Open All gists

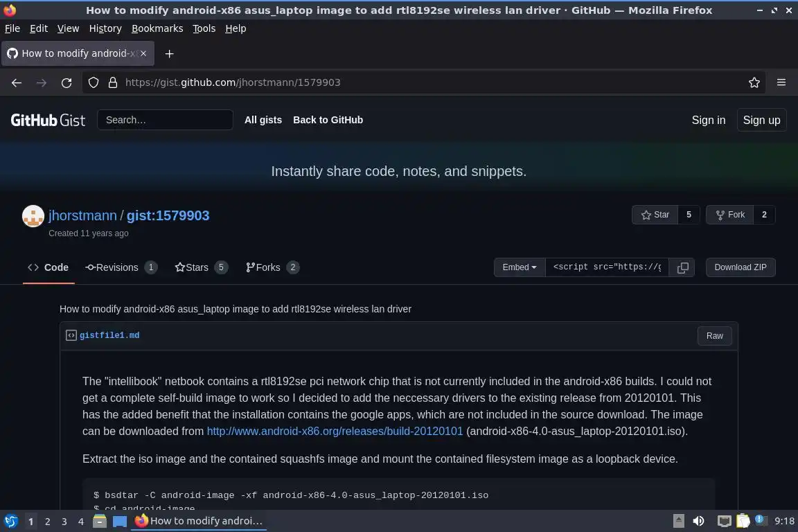(x=263, y=120)
